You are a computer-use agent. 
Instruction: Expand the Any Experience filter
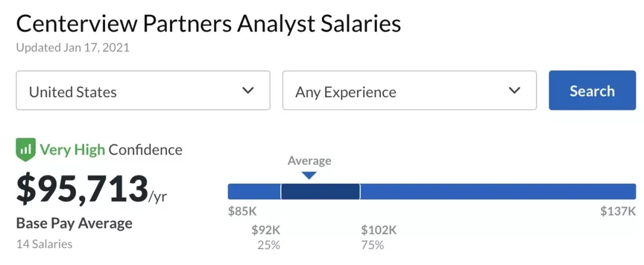pos(409,91)
